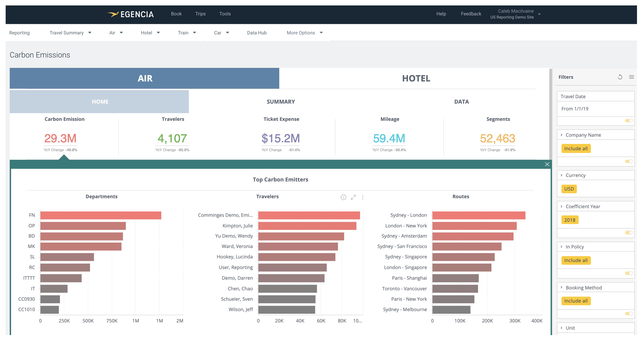
Task: Open the Travel Summary dropdown
Action: 70,33
